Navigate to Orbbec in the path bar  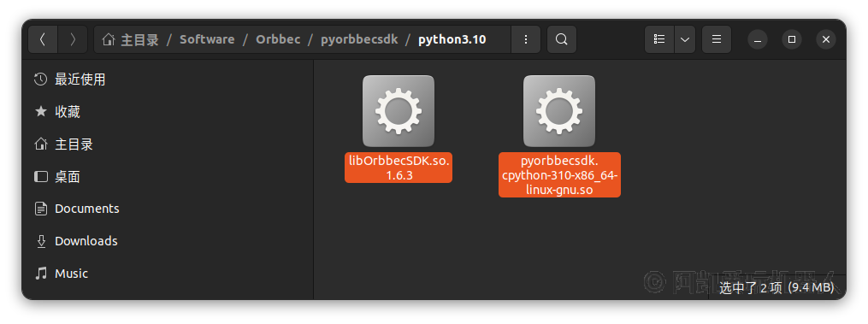tap(278, 39)
